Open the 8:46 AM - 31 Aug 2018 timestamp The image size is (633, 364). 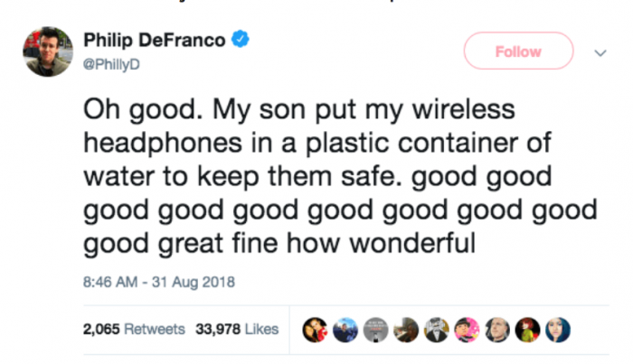click(158, 282)
